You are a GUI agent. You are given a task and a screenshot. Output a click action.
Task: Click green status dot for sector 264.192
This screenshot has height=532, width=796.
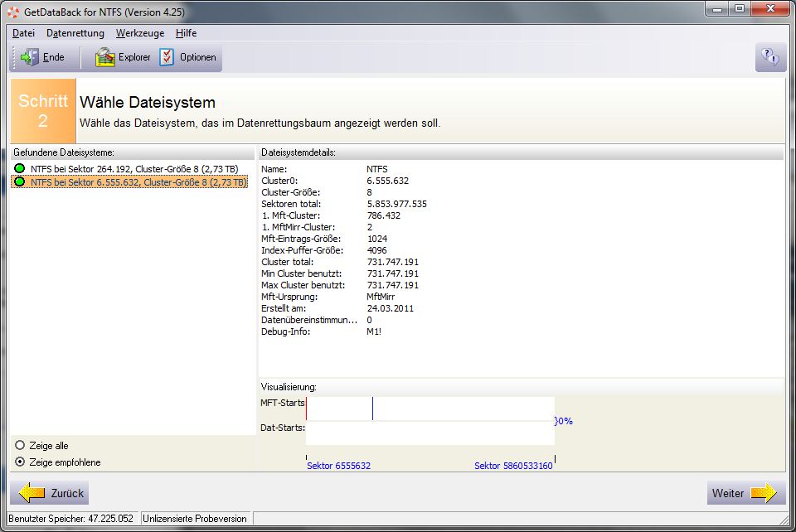point(20,168)
